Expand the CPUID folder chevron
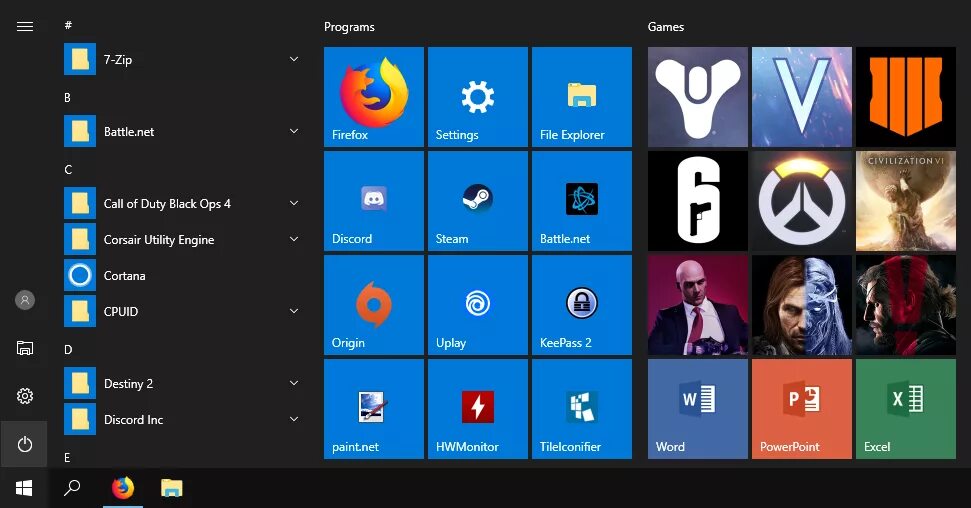This screenshot has height=508, width=971. coord(294,311)
